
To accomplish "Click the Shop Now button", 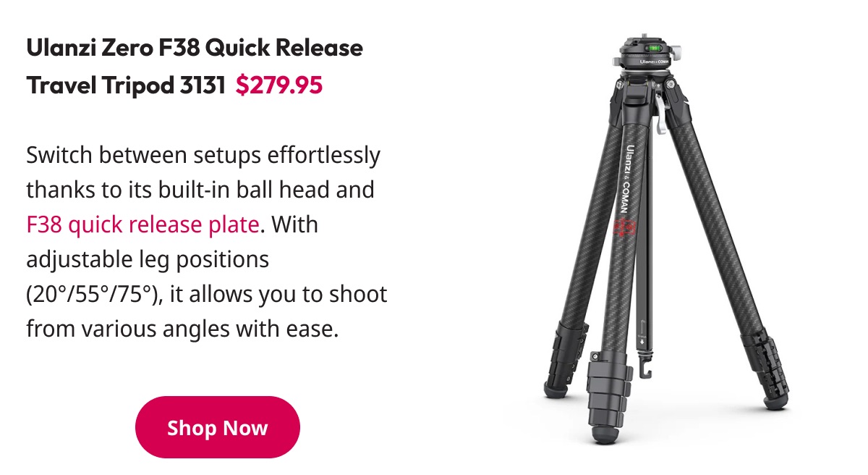I will 218,427.
